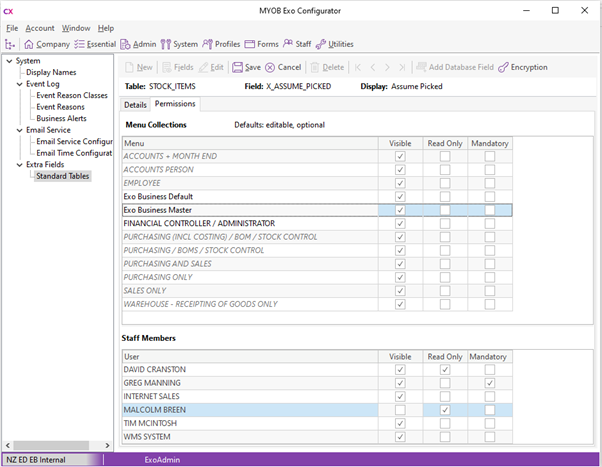Screen dimensions: 602x467
Task: Save the extra field changes
Action: pyautogui.click(x=246, y=68)
